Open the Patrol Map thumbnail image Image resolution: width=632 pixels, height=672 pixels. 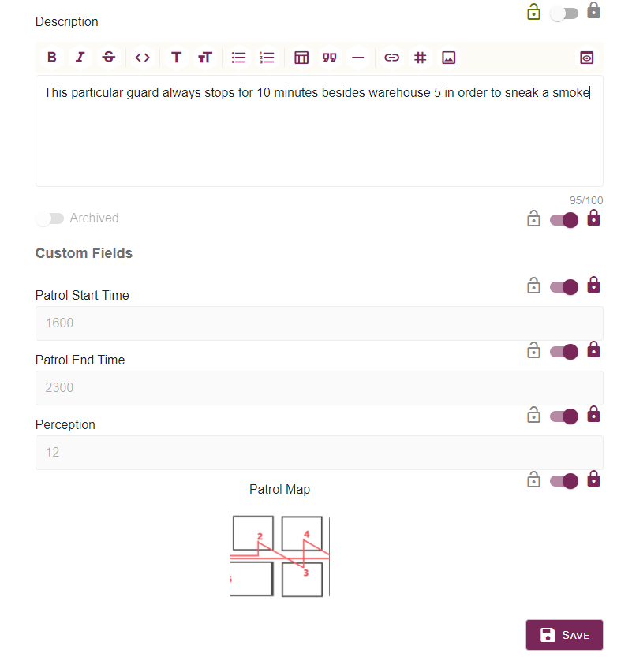pos(280,556)
